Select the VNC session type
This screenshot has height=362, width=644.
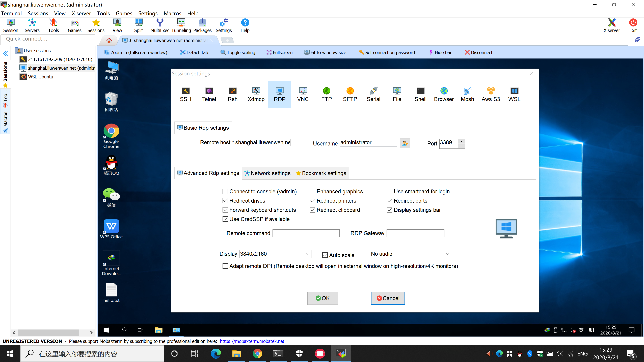click(x=303, y=94)
